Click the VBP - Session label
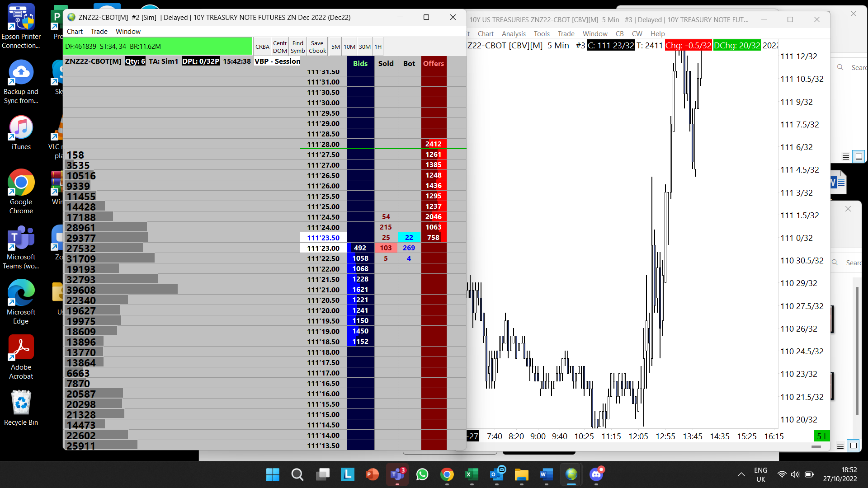Viewport: 868px width, 488px height. pyautogui.click(x=277, y=61)
